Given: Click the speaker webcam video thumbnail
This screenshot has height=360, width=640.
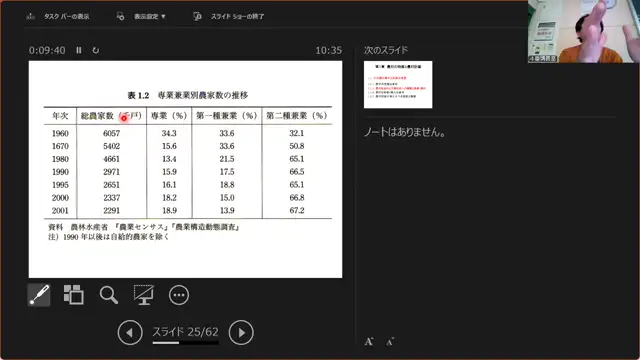Looking at the screenshot, I should 584,31.
